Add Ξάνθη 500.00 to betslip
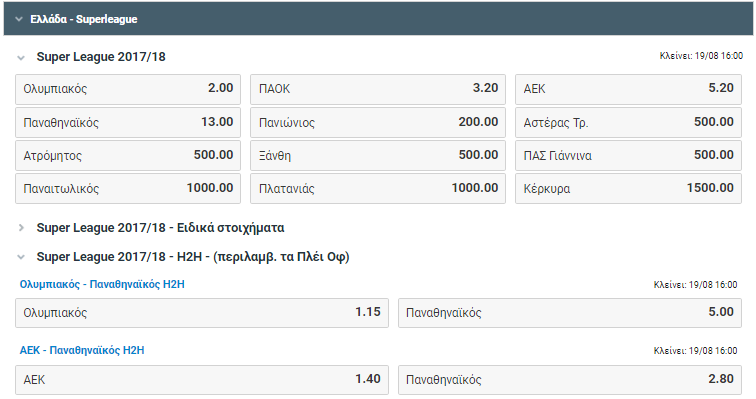This screenshot has height=399, width=756. (x=378, y=155)
